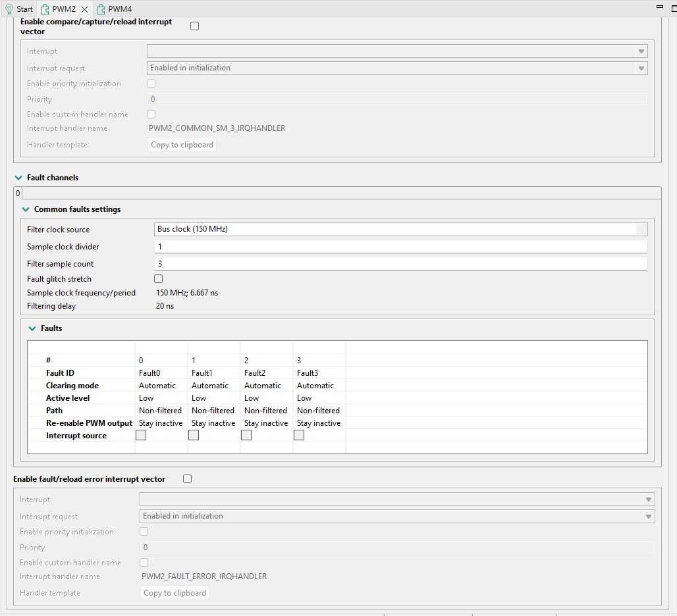The image size is (677, 616).
Task: Collapse Common faults settings section
Action: coord(26,209)
